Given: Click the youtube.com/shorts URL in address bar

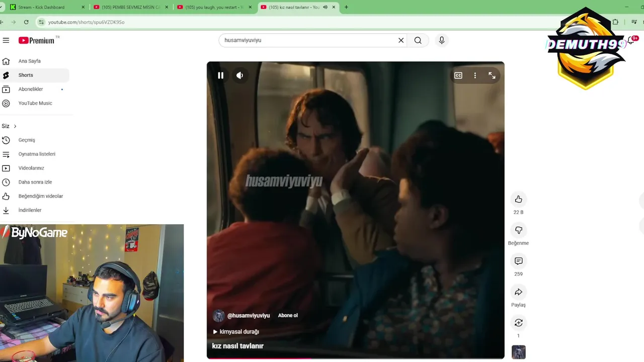Looking at the screenshot, I should (86, 22).
